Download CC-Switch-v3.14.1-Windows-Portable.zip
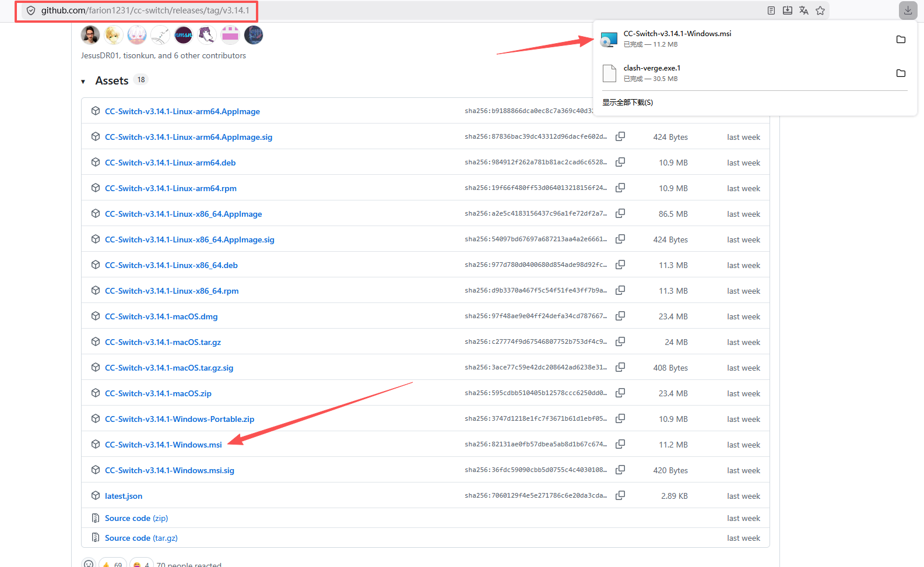 [x=180, y=419]
